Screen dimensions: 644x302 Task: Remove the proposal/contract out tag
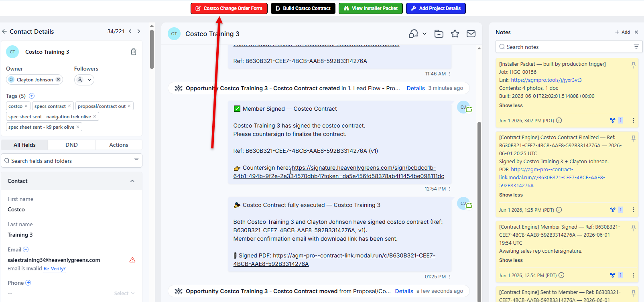click(129, 106)
